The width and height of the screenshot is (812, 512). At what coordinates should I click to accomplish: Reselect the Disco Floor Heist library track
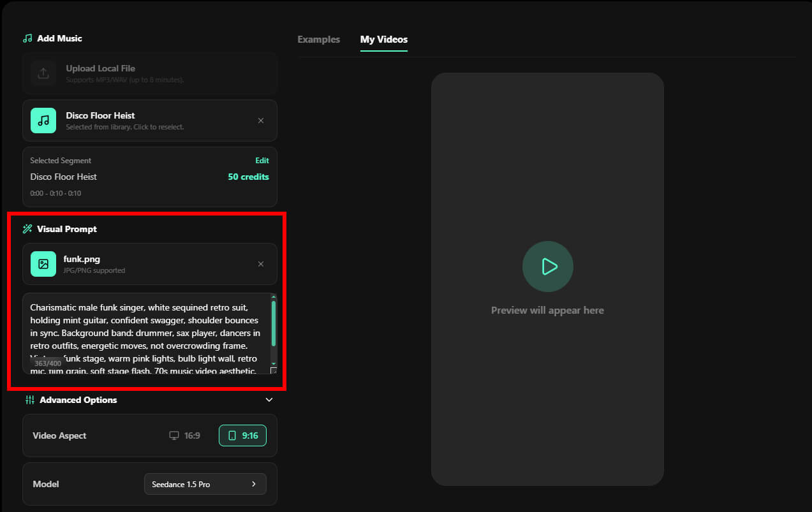pos(150,121)
